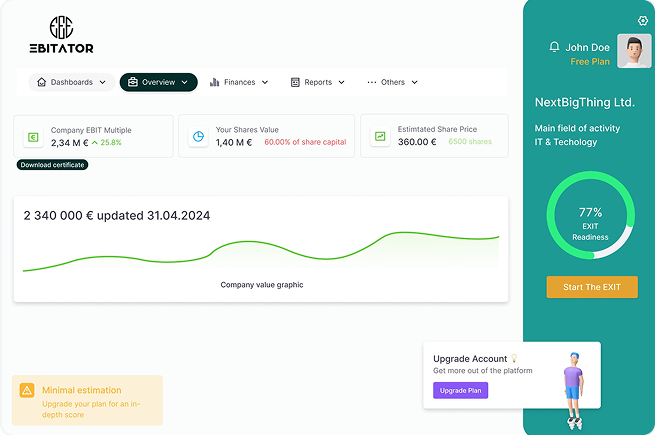Click the John Doe username
This screenshot has width=655, height=435.
tap(587, 48)
